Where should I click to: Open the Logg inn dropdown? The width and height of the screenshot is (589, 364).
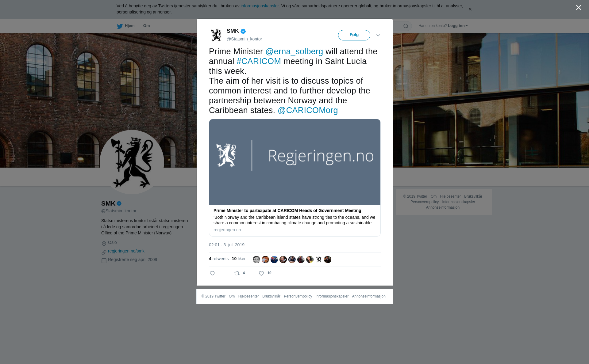[458, 26]
